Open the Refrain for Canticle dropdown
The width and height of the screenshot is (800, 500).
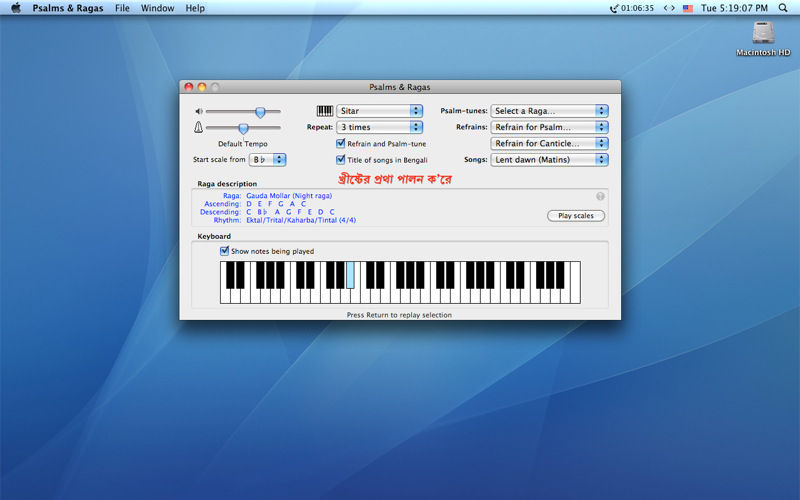(x=549, y=143)
